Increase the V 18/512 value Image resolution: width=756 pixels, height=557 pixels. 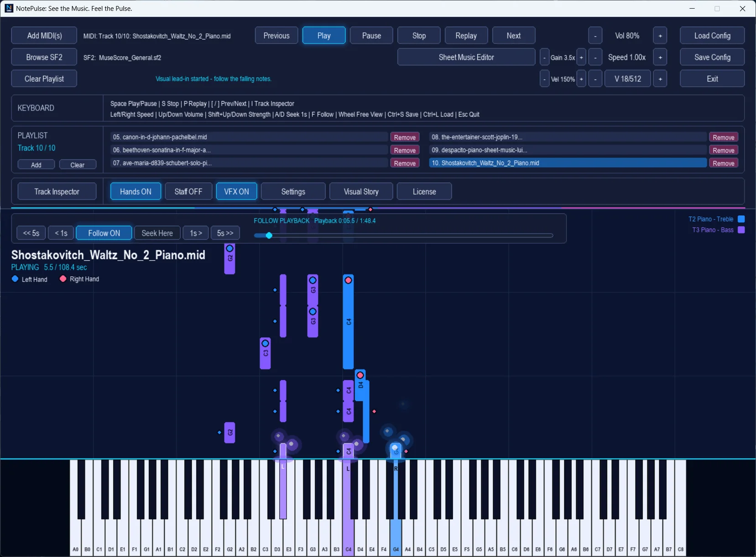[660, 79]
